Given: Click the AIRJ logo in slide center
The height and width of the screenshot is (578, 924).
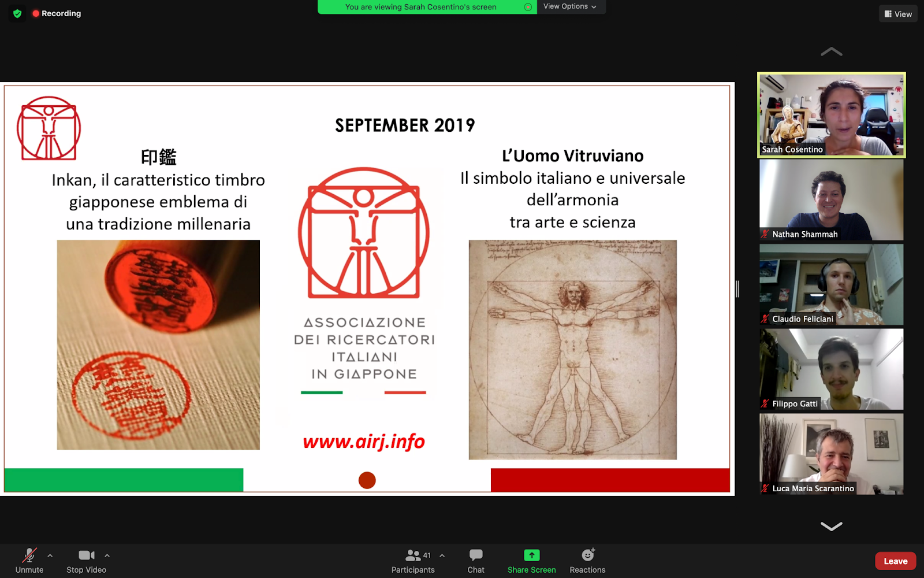Looking at the screenshot, I should [364, 233].
